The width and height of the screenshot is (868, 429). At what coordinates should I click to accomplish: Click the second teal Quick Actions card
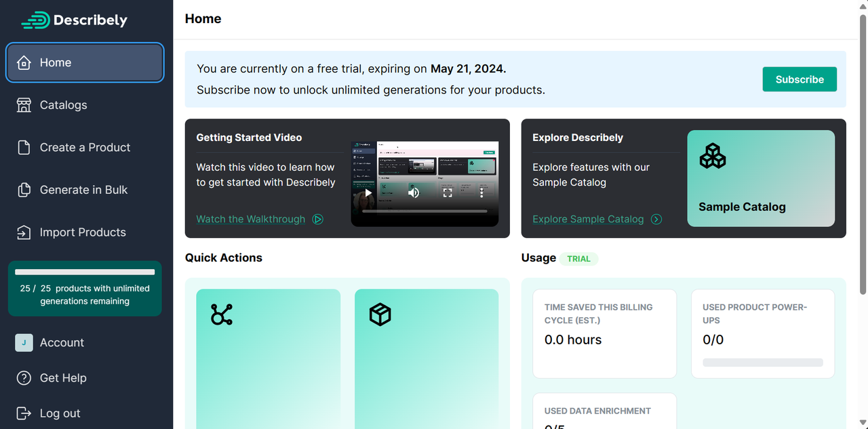[x=427, y=359]
